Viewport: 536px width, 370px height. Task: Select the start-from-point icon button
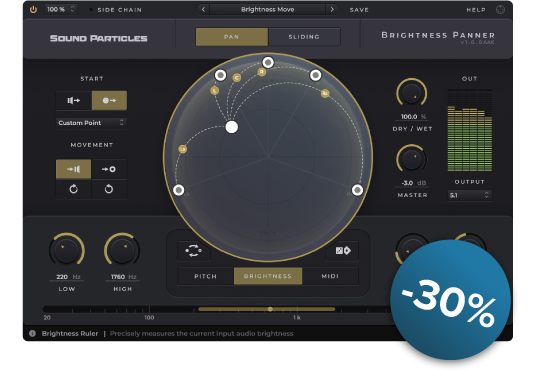109,101
